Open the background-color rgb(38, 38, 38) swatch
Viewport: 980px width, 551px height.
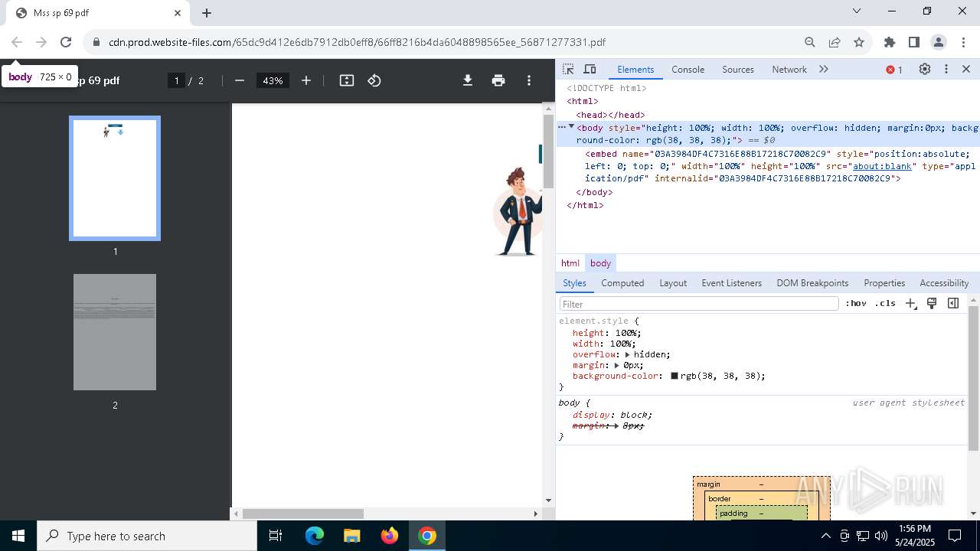675,377
